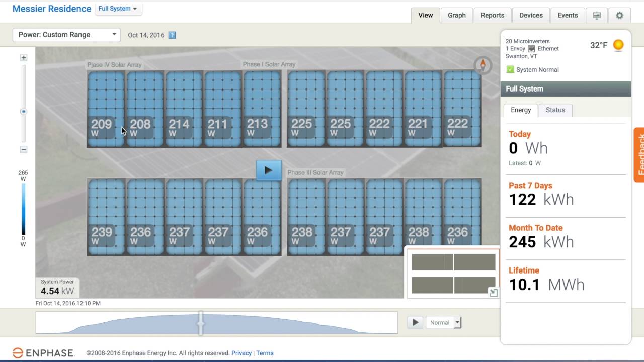644x362 pixels.
Task: Select the panel showing 221 W
Action: [x=423, y=109]
